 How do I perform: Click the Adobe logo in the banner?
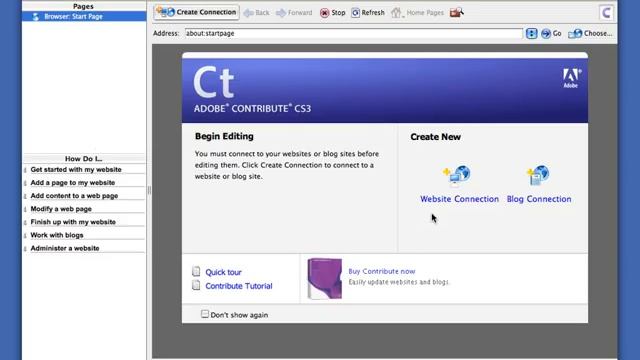click(571, 78)
